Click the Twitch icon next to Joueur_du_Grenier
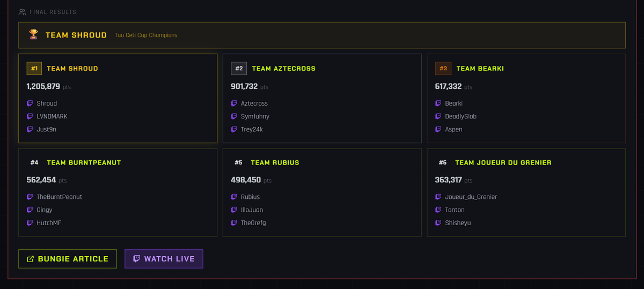This screenshot has height=289, width=644. 438,197
